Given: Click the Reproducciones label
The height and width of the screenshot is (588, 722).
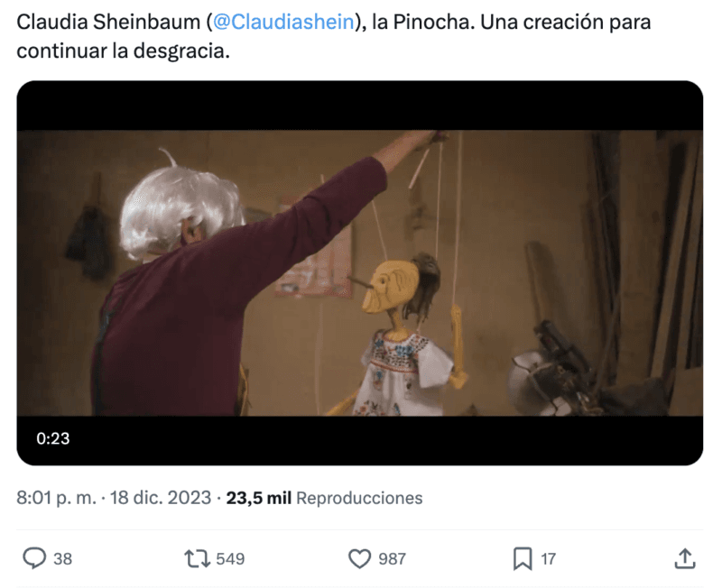Looking at the screenshot, I should [x=359, y=498].
